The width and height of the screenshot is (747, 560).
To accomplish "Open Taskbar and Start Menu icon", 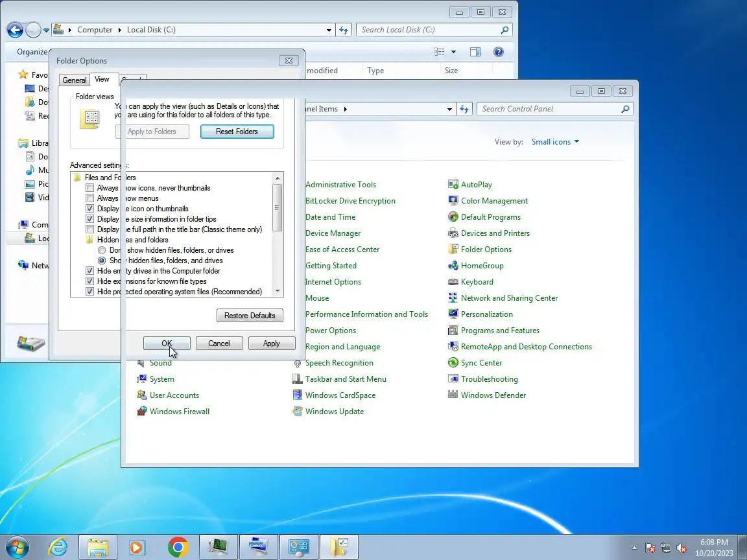I will pyautogui.click(x=297, y=379).
